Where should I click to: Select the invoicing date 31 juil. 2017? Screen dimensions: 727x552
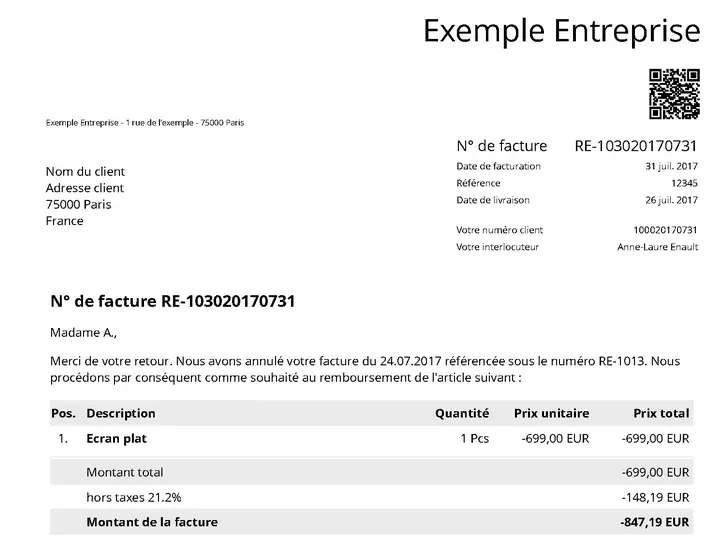click(x=671, y=166)
